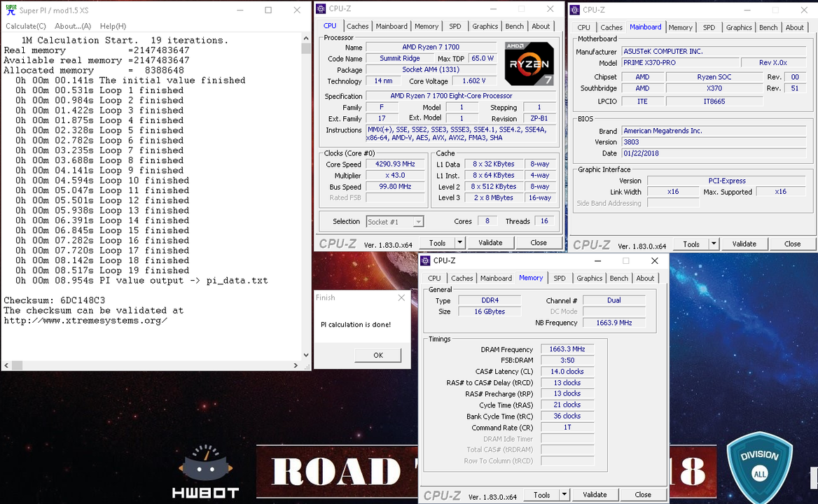The image size is (818, 504).
Task: Click the CPU-Z icon in the Mainboard window title bar
Action: pos(575,10)
